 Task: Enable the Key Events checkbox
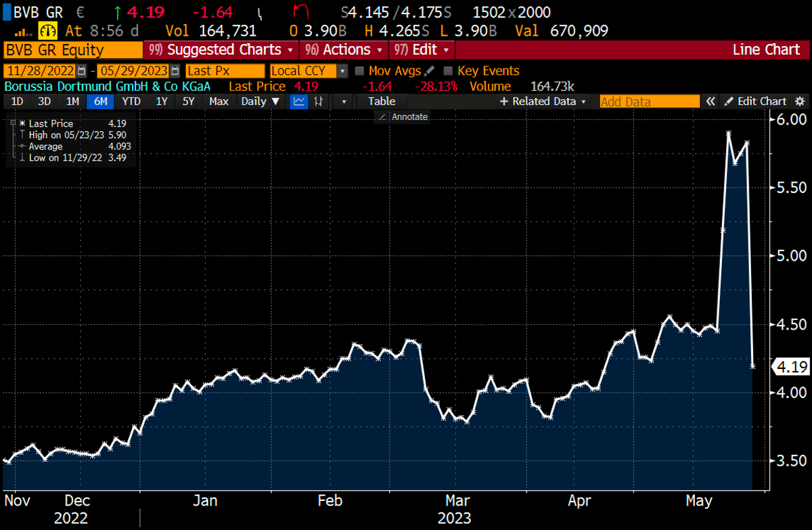tap(449, 70)
